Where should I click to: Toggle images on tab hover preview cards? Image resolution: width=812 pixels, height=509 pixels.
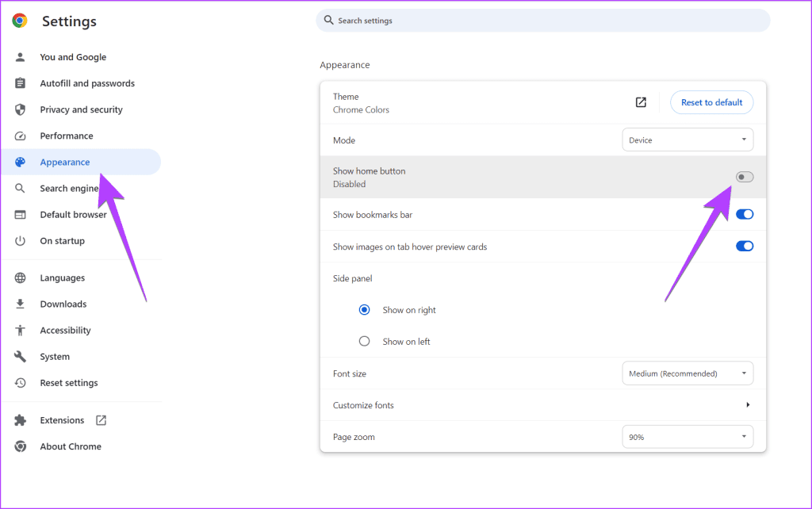[x=745, y=246]
